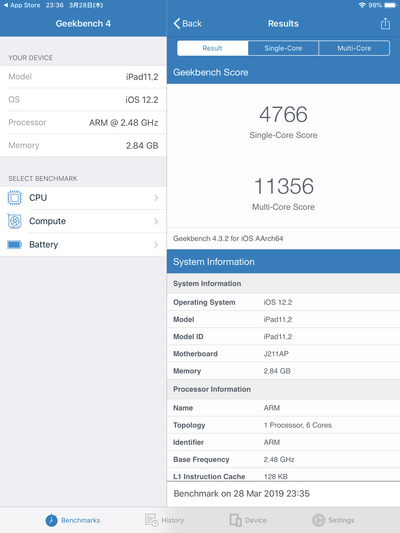Screen dimensions: 400x533
Task: Open the Device tab icon
Action: point(235,520)
